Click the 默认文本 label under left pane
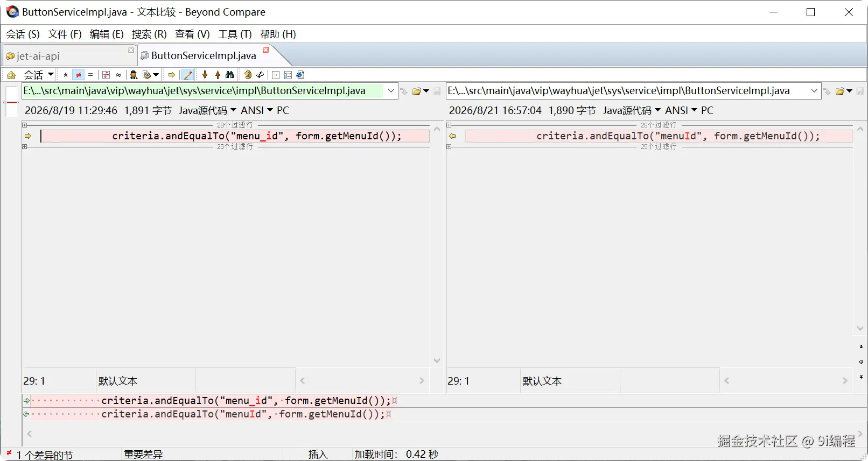Viewport: 868px width, 461px height. [x=118, y=381]
